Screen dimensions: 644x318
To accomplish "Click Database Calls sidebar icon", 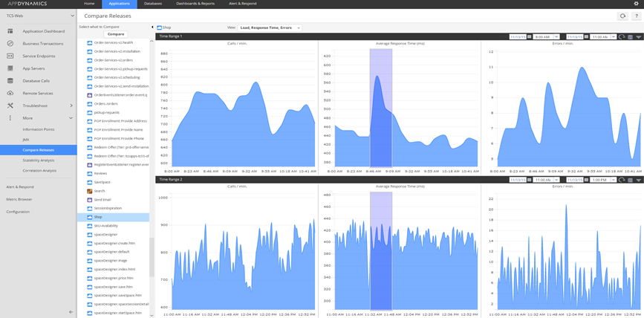I will [10, 81].
